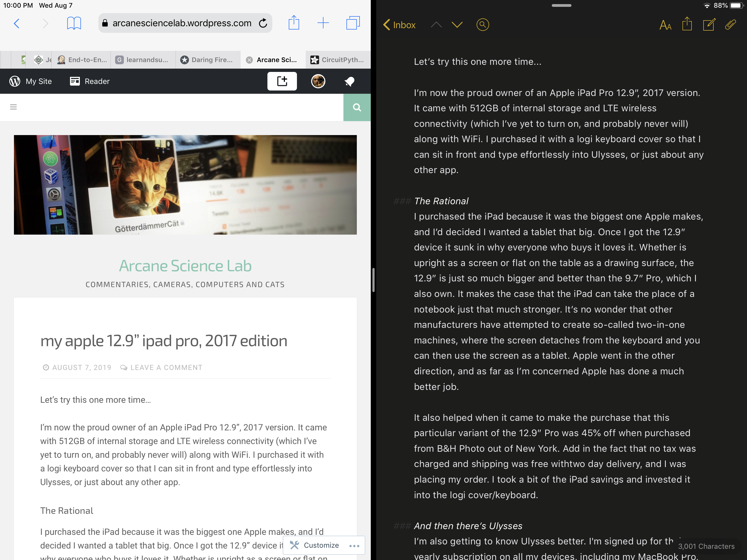
Task: Tap 'And then there's Ulysses' heading
Action: (468, 526)
